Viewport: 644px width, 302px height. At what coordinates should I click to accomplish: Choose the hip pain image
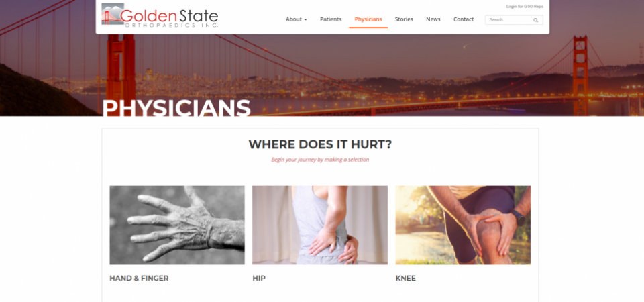(x=319, y=225)
